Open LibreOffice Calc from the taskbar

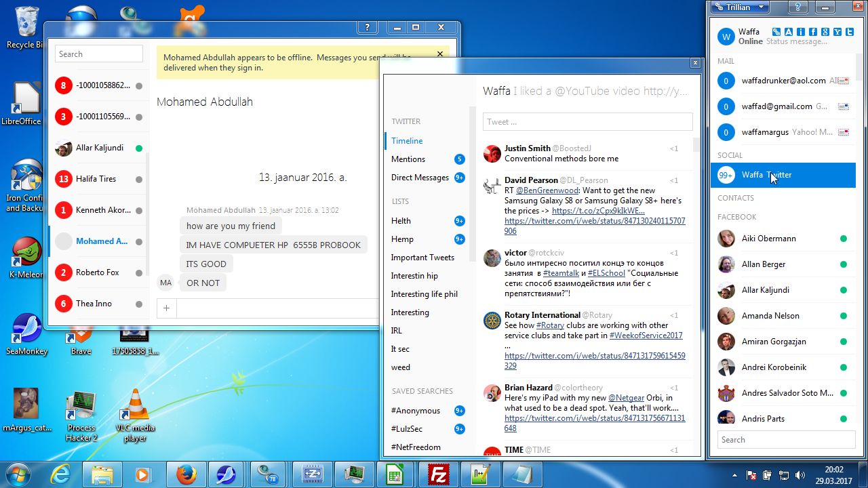coord(396,474)
